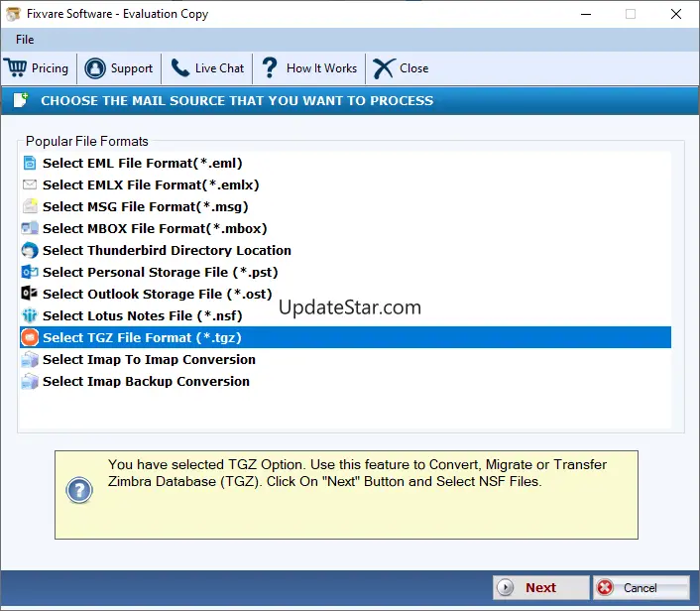
Task: Click the Close X icon in toolbar
Action: (384, 68)
